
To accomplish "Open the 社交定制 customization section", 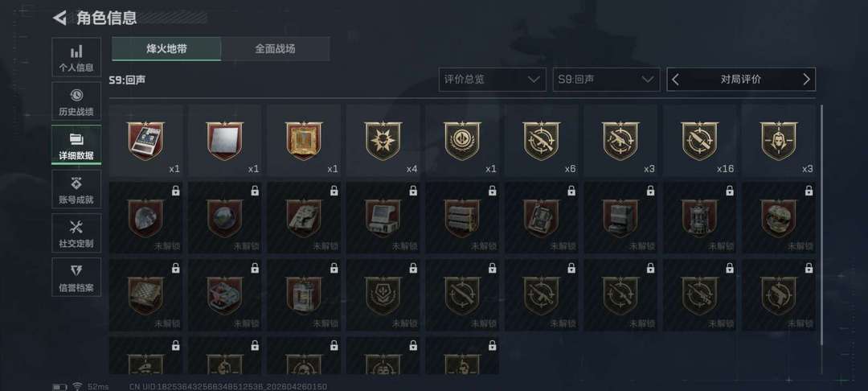I will tap(76, 233).
